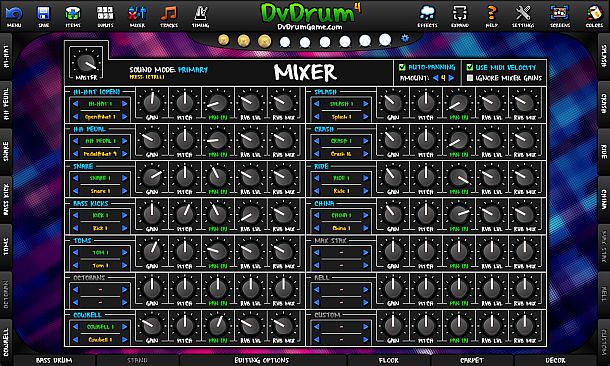Open the Crash side tab
610x366 pixels.
tap(604, 103)
